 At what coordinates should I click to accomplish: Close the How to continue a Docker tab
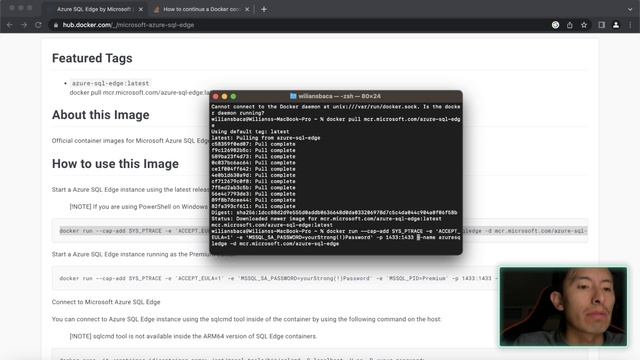coord(247,9)
